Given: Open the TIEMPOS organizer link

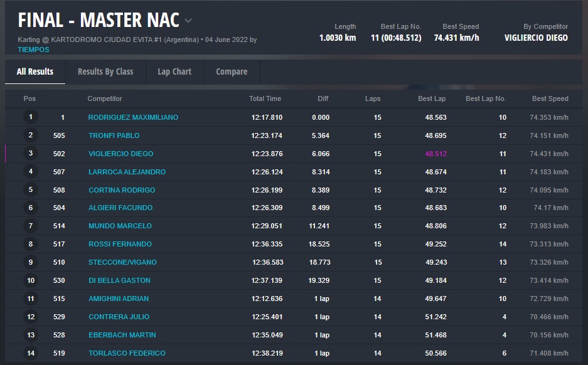Looking at the screenshot, I should point(33,50).
